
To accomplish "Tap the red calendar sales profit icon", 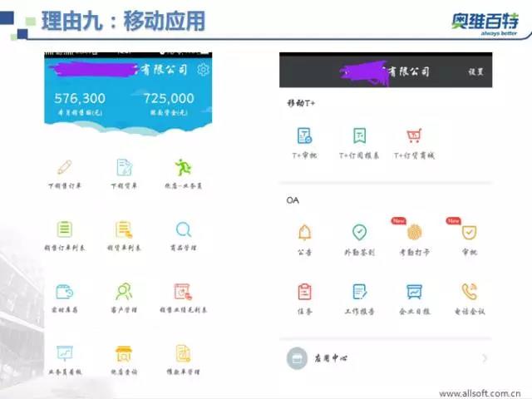I will [x=183, y=292].
